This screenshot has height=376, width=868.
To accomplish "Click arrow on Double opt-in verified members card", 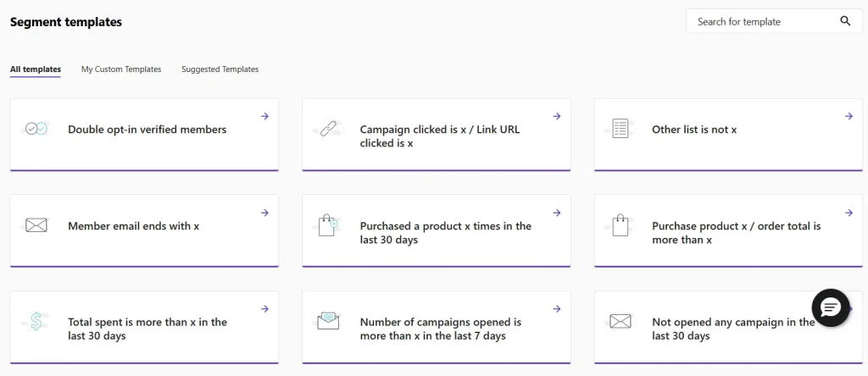I will point(264,116).
